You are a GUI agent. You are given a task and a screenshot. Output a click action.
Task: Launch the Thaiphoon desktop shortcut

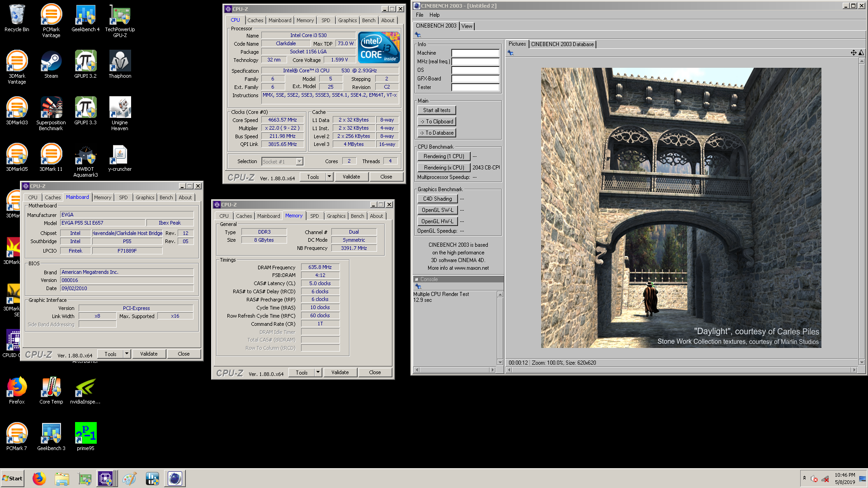coord(120,64)
